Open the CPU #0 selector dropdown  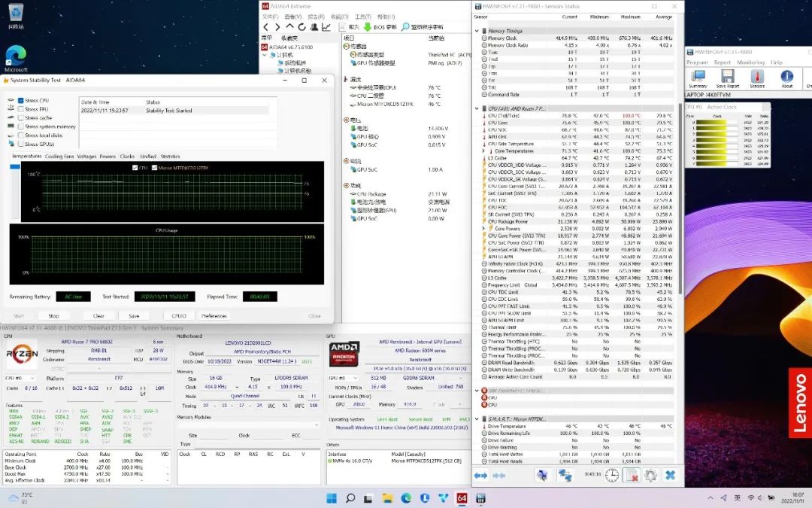(20, 378)
